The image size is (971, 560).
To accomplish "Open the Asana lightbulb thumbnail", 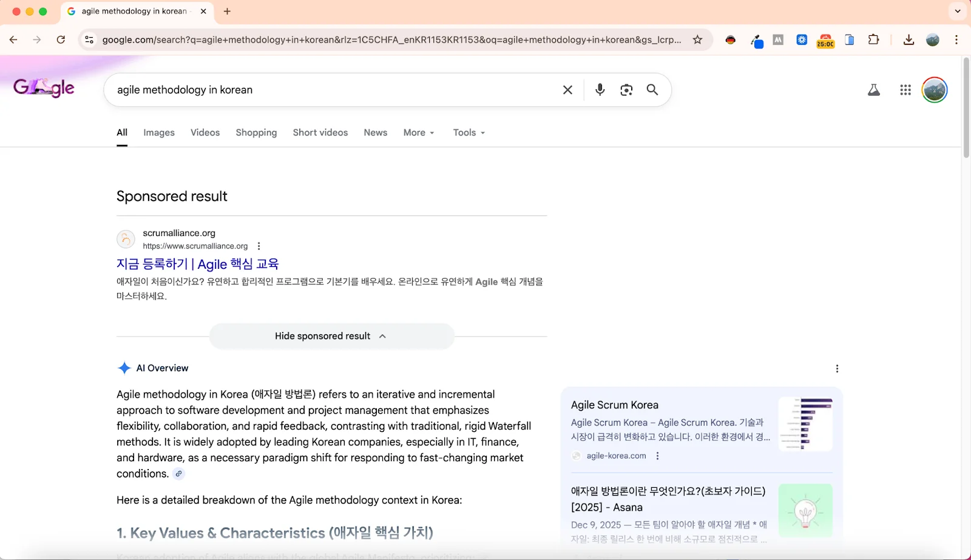I will (805, 510).
